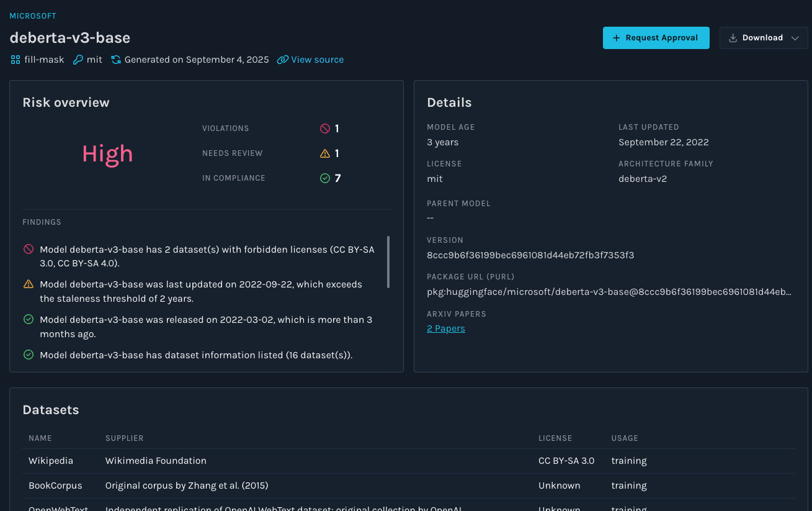Click the Generated on refresh icon
Image resolution: width=812 pixels, height=511 pixels.
116,60
